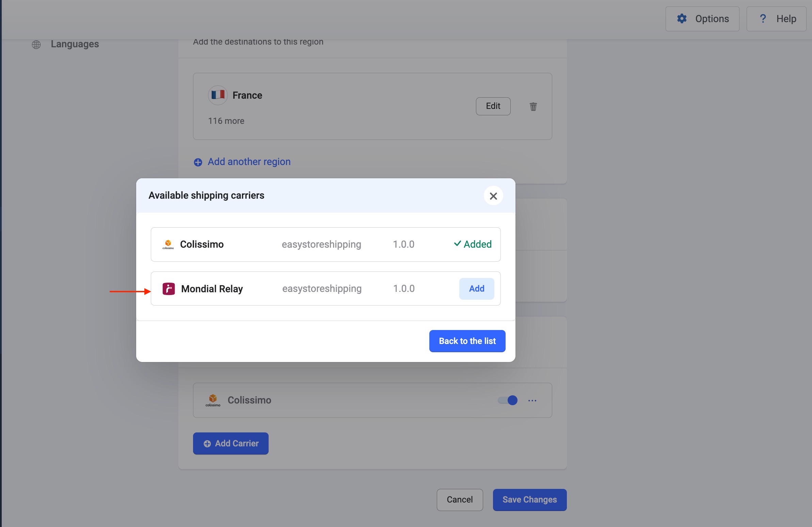Toggle the Colissimo carrier switch
This screenshot has width=812, height=527.
pyautogui.click(x=508, y=400)
